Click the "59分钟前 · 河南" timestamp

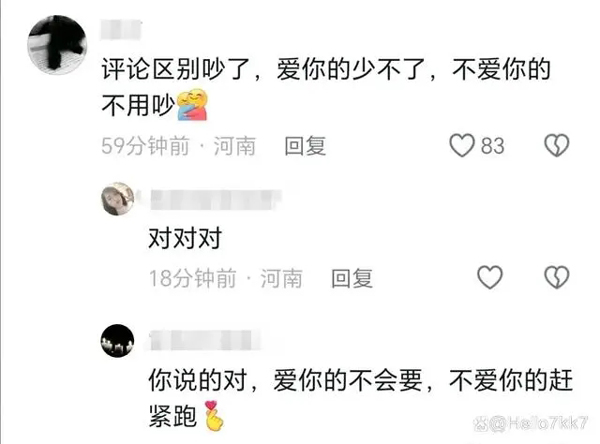coord(178,146)
